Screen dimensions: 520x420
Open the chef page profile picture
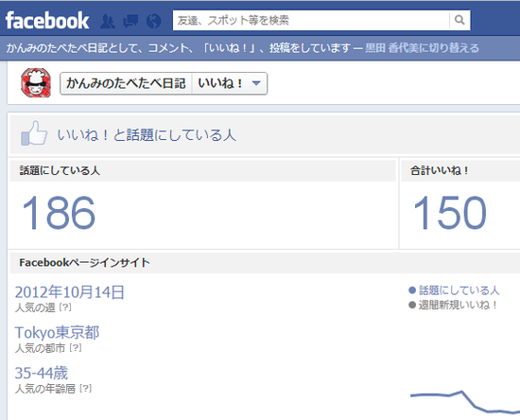tap(36, 83)
